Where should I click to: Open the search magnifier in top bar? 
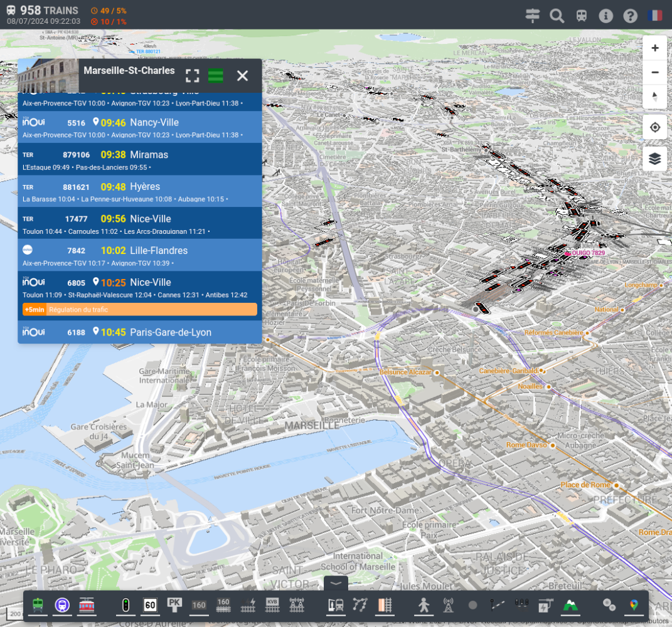[x=557, y=16]
